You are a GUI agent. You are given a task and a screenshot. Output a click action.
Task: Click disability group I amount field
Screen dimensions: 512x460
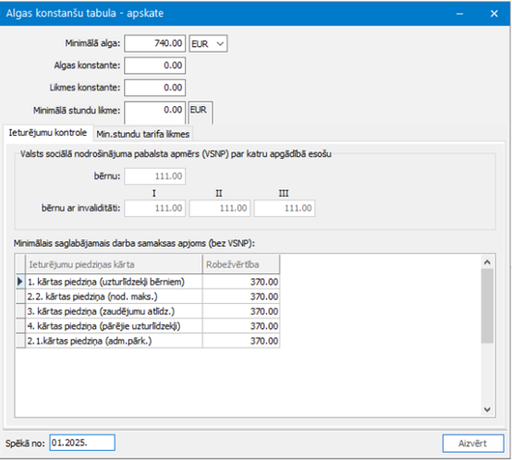(155, 208)
